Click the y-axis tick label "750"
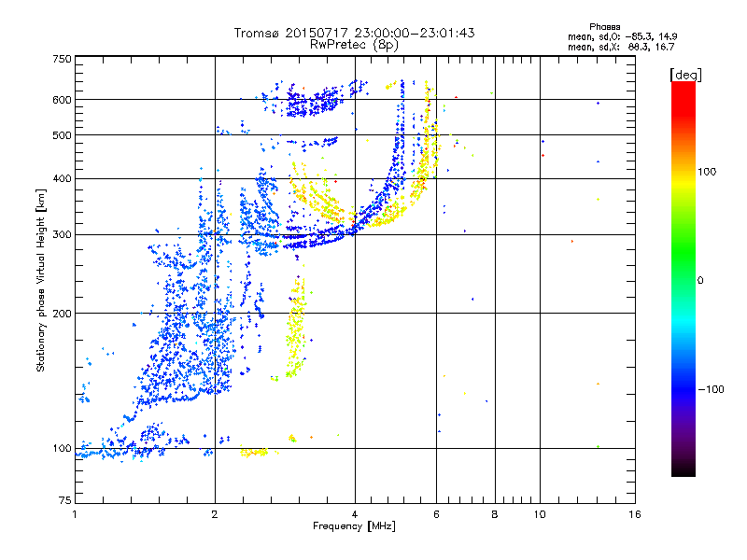The height and width of the screenshot is (560, 747). click(x=62, y=59)
